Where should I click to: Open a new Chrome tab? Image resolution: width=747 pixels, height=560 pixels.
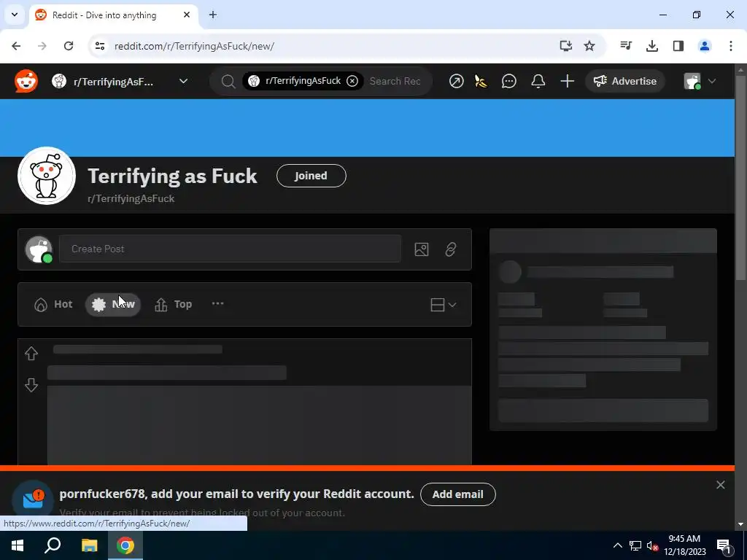(x=213, y=15)
